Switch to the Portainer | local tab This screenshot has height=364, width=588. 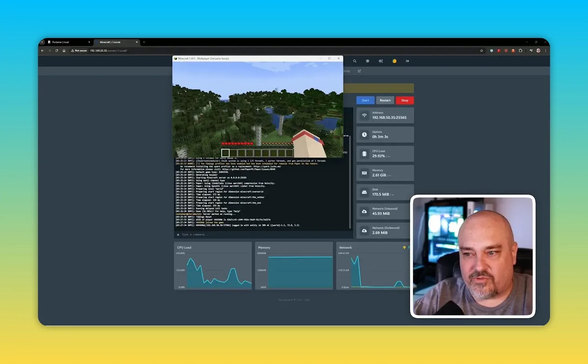coord(69,42)
